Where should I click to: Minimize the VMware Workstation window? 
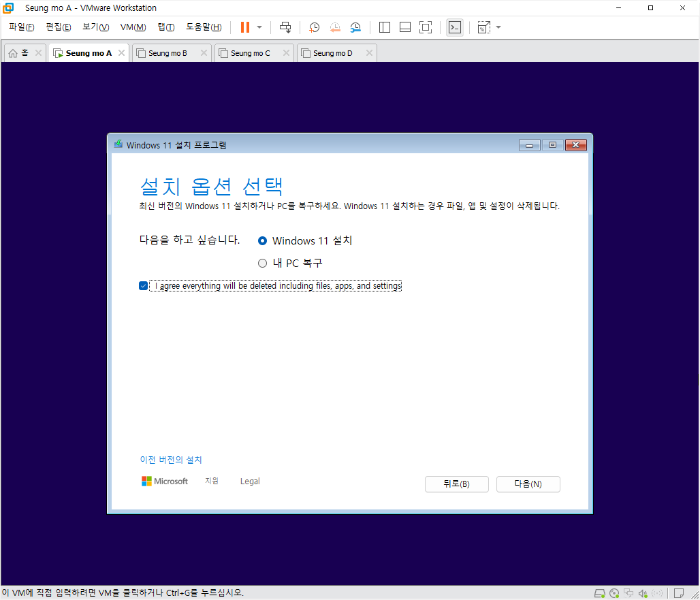[619, 8]
